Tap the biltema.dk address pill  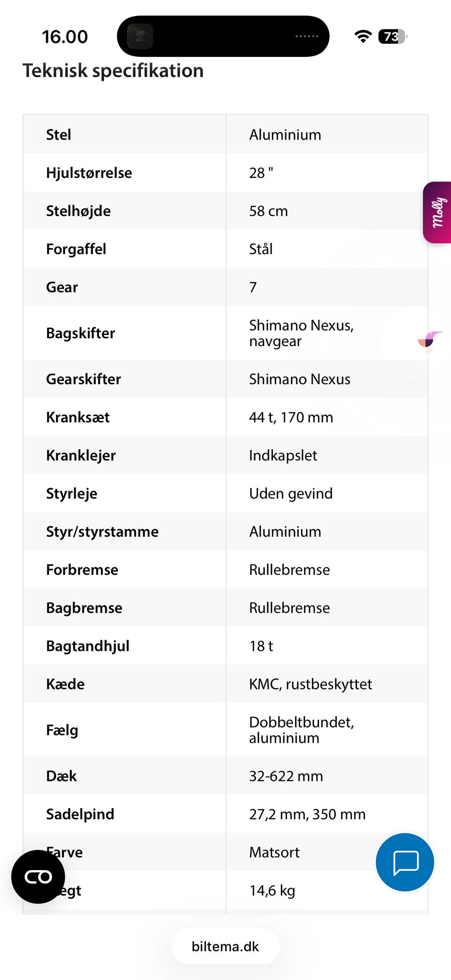coord(225,946)
